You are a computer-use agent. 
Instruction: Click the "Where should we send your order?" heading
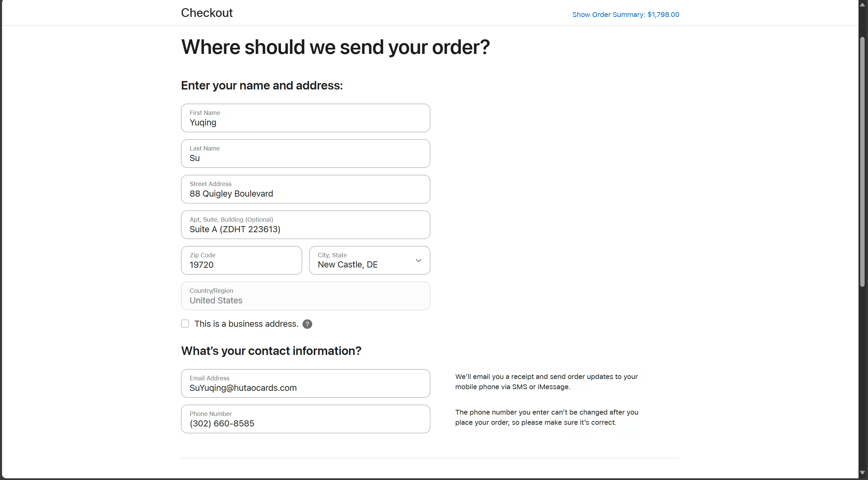[335, 47]
